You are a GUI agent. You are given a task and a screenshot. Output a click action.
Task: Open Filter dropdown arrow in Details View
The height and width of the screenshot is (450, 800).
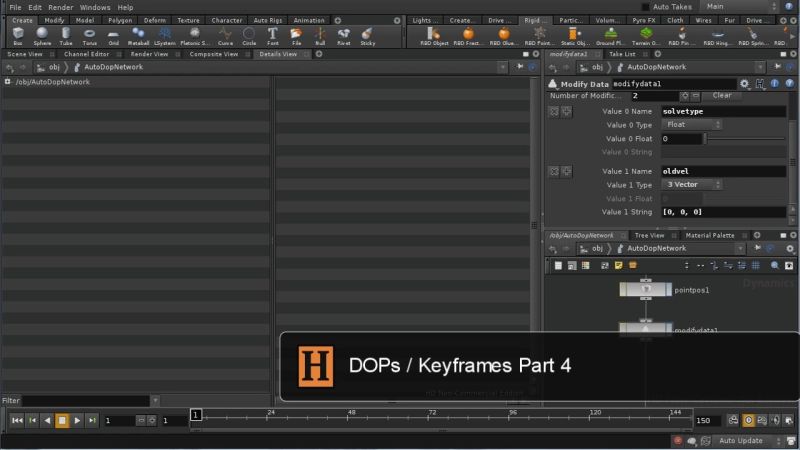click(155, 401)
